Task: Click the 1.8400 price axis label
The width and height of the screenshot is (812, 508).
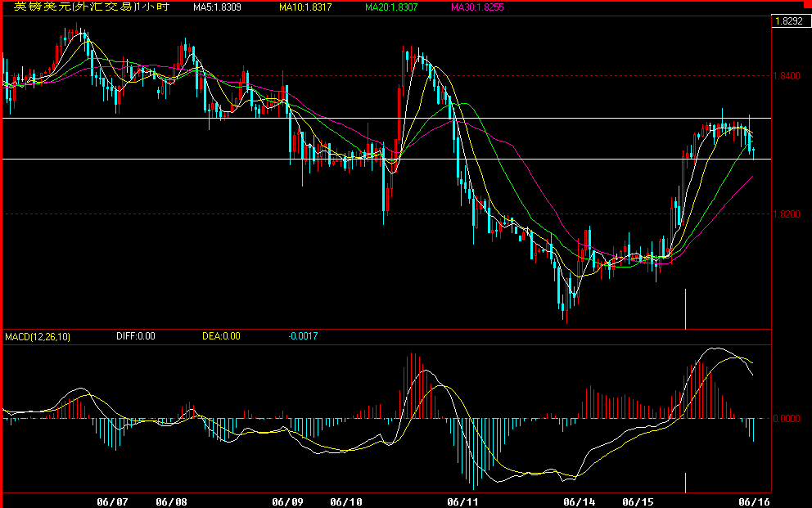Action: [787, 76]
